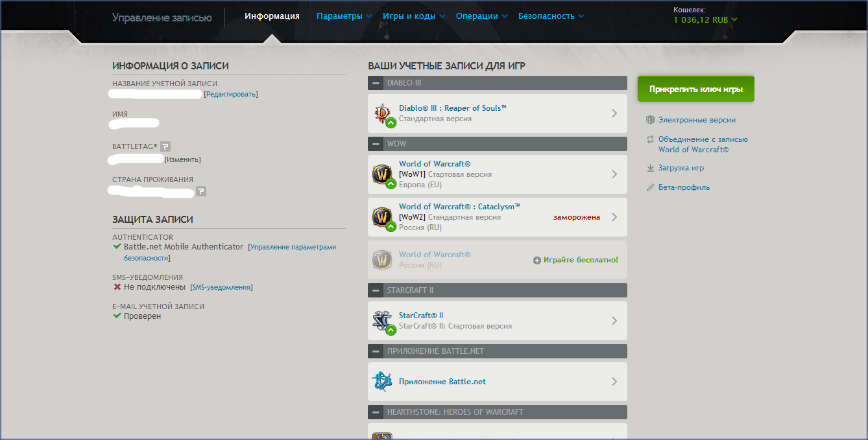Click the SMS-уведомления link

click(221, 287)
